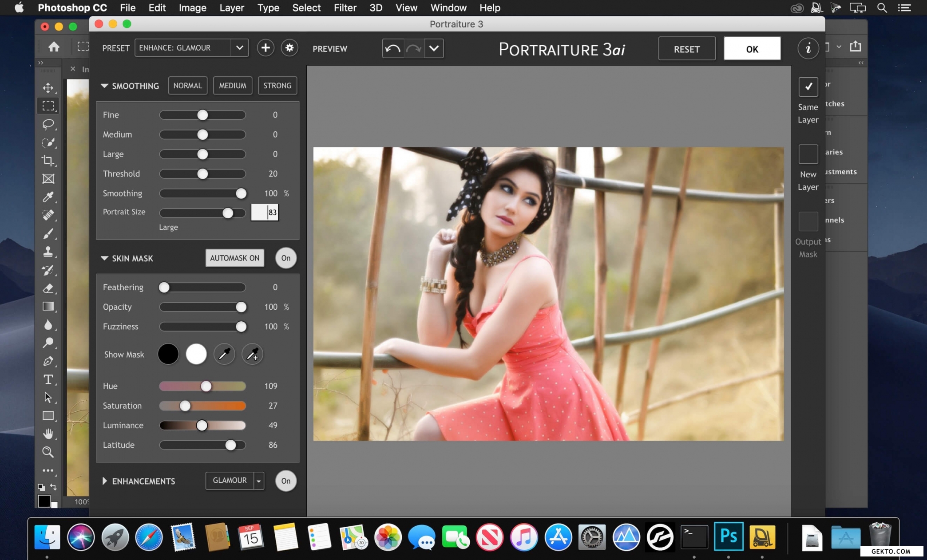The width and height of the screenshot is (927, 560).
Task: Collapse the SMOOTHING section
Action: [x=104, y=86]
